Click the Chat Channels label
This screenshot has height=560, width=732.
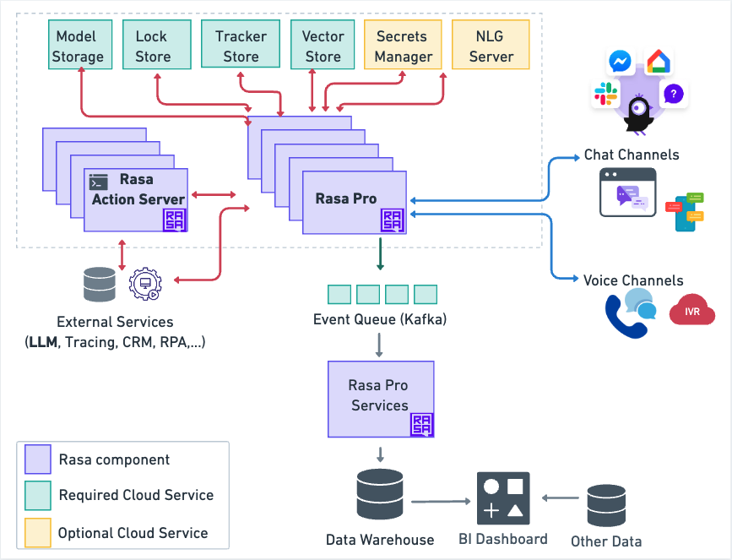click(631, 155)
